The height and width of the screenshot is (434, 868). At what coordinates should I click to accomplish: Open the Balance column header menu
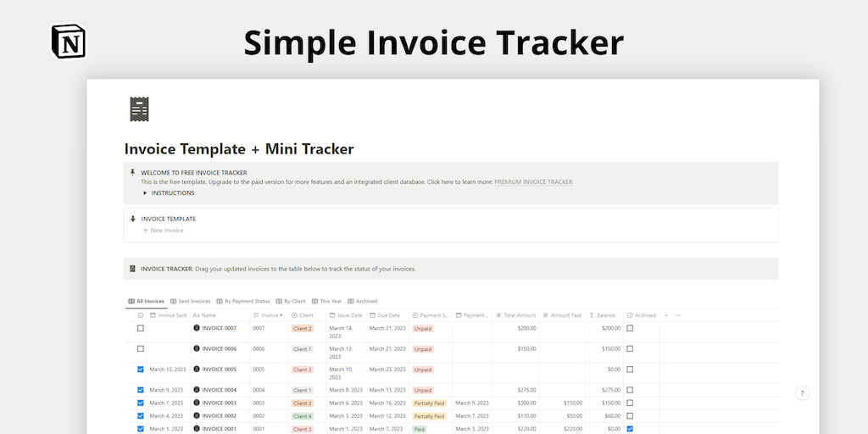click(603, 315)
